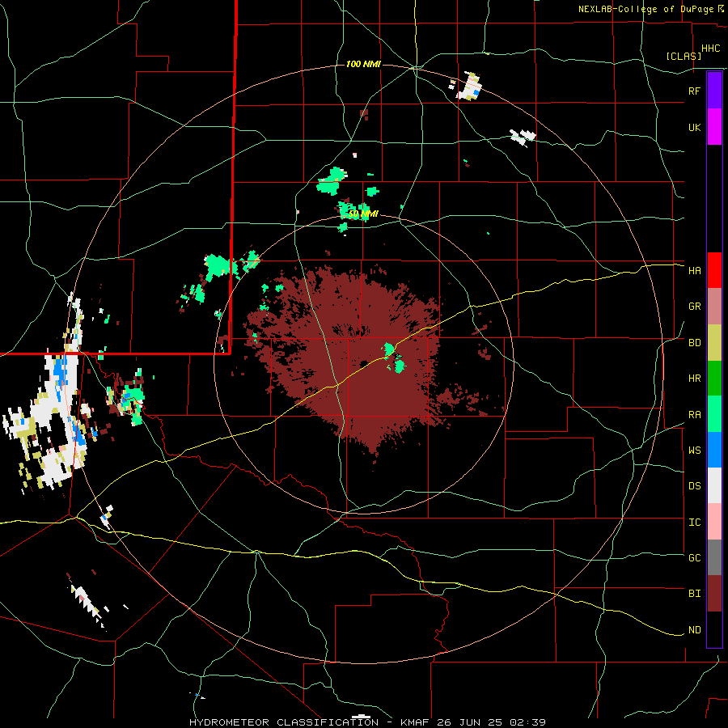Click the [CLAS] units label
The height and width of the screenshot is (728, 728).
[x=684, y=56]
